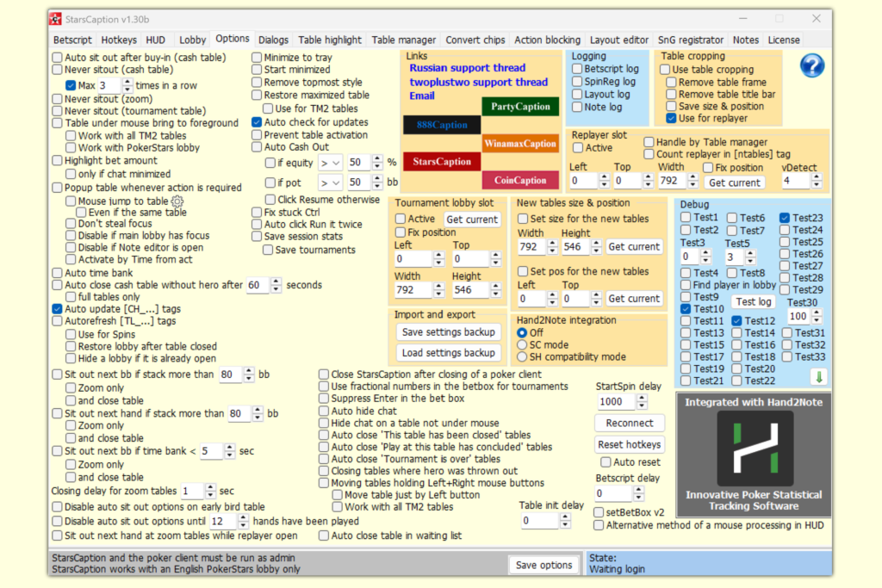The image size is (882, 588).
Task: Click the Replayer slot Width field
Action: coord(673,181)
